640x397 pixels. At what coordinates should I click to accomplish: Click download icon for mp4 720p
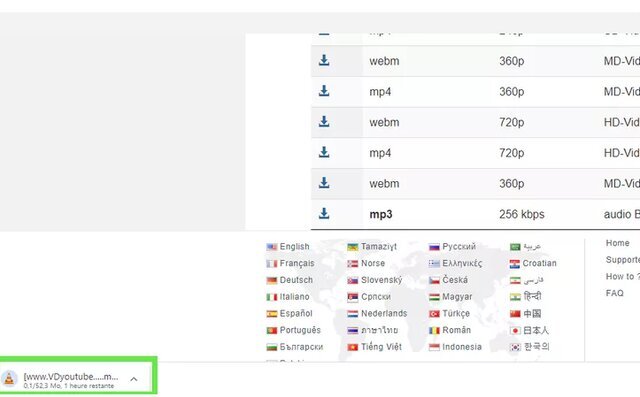click(x=324, y=152)
